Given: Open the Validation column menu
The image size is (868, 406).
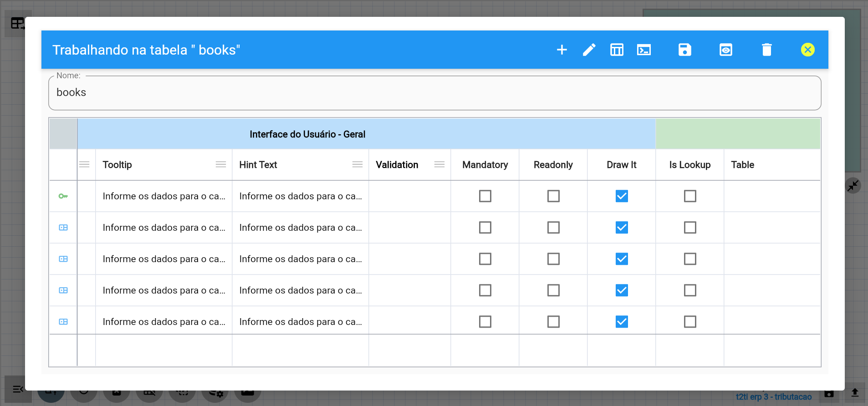Looking at the screenshot, I should tap(439, 164).
